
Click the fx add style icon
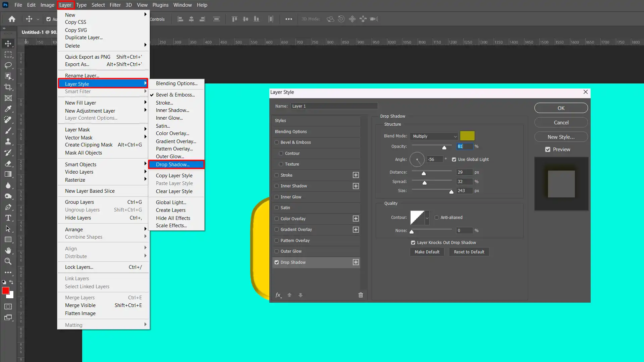pyautogui.click(x=278, y=295)
